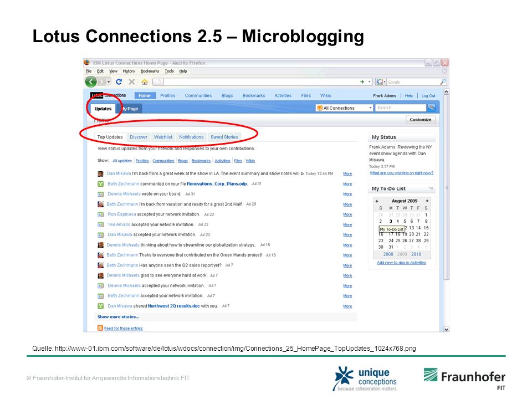This screenshot has width=532, height=399.
Task: Go to the browser home icon
Action: pyautogui.click(x=145, y=82)
